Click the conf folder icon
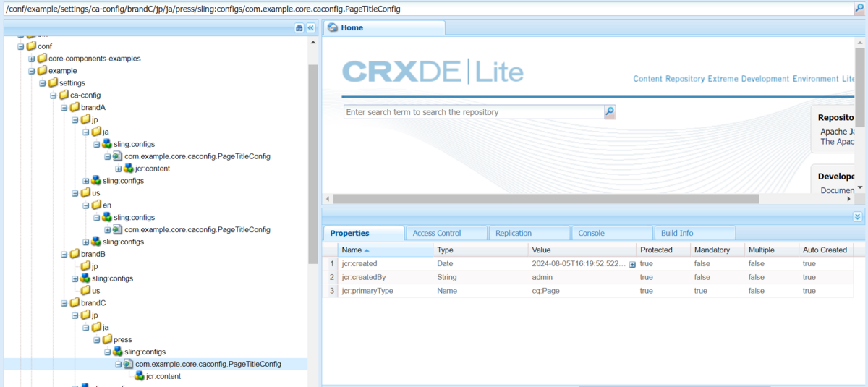The width and height of the screenshot is (868, 387). click(x=31, y=46)
